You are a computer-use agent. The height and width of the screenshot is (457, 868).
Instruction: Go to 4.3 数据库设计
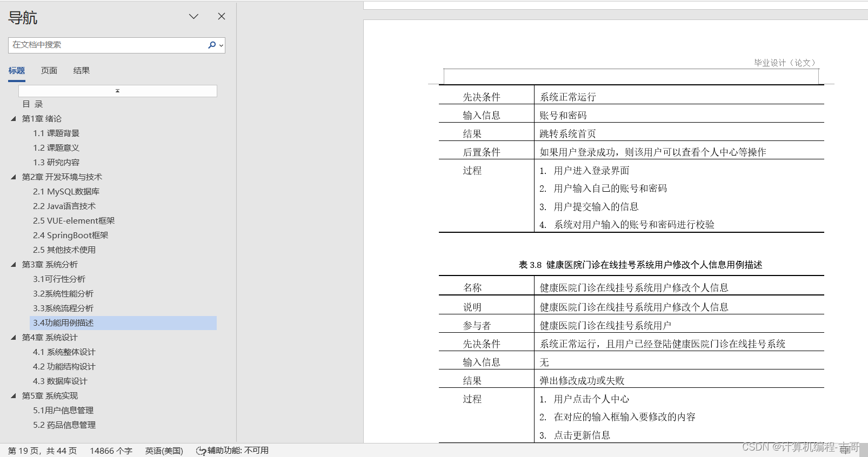coord(60,381)
